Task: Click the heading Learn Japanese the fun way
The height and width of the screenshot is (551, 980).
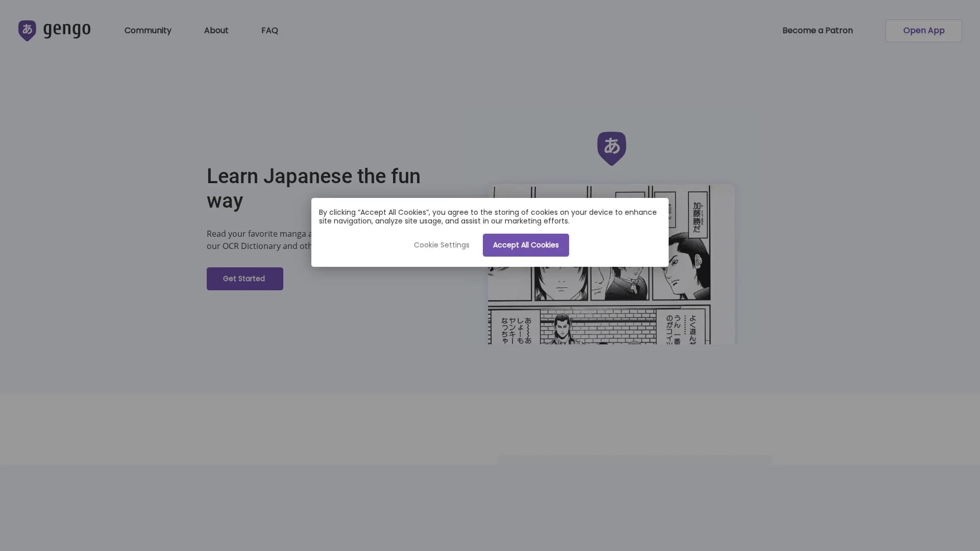Action: tap(313, 188)
